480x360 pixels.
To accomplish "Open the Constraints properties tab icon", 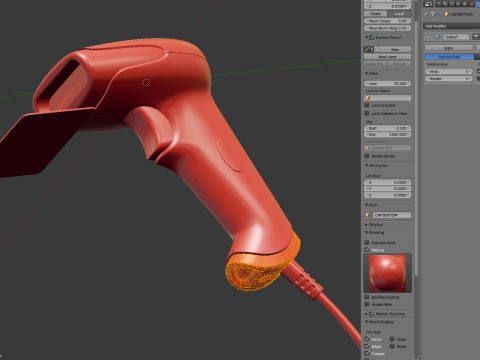I will 471,4.
